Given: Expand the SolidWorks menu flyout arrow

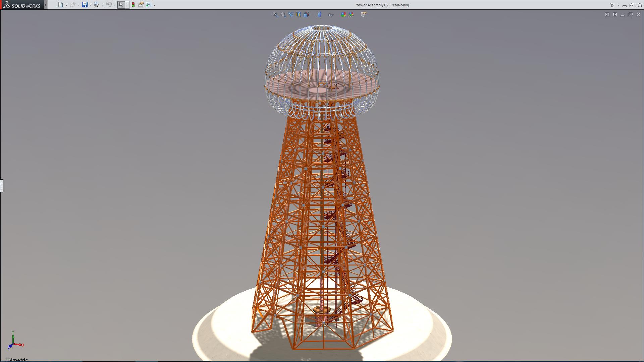Looking at the screenshot, I should click(x=46, y=5).
